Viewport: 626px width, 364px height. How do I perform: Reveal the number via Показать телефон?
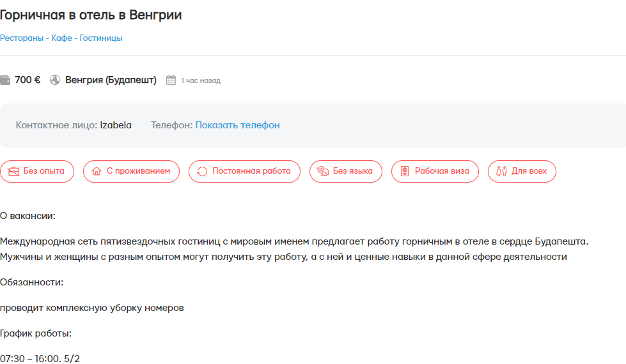237,125
